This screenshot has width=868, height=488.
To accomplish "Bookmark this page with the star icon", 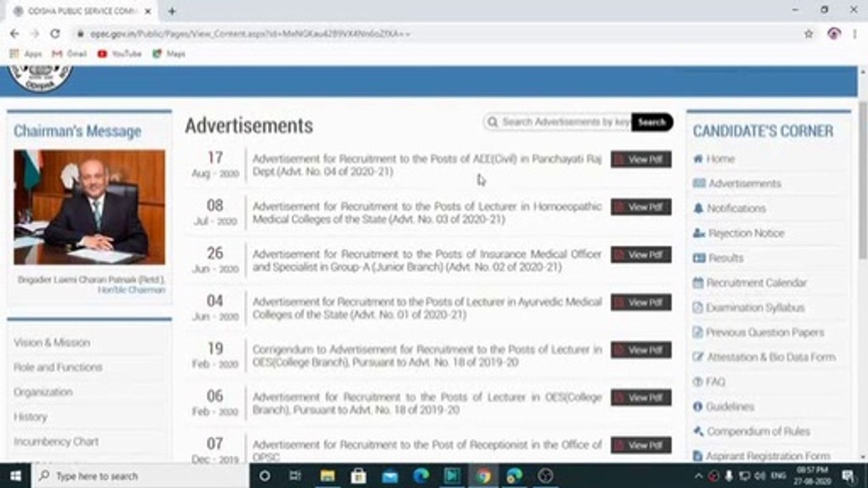I will pyautogui.click(x=808, y=33).
